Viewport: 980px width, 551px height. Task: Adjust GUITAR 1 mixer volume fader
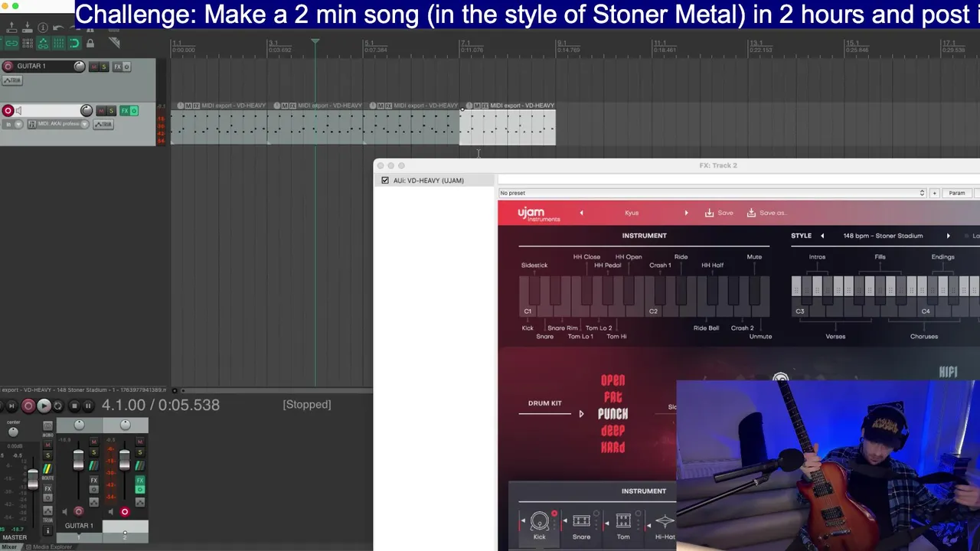pyautogui.click(x=78, y=459)
